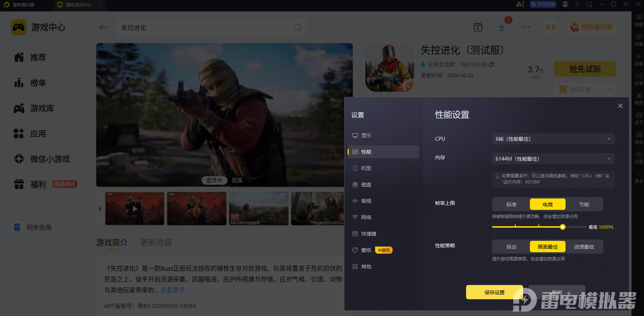Set performance strategy to 资源最低
Screen dimensions: 644x316
click(x=584, y=247)
